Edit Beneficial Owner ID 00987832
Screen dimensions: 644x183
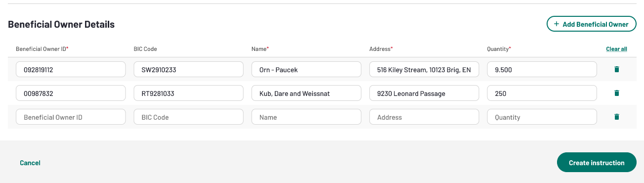click(71, 93)
